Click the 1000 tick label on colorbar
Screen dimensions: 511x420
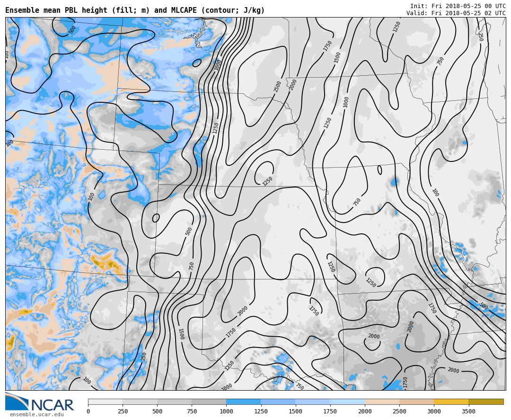[x=226, y=411]
